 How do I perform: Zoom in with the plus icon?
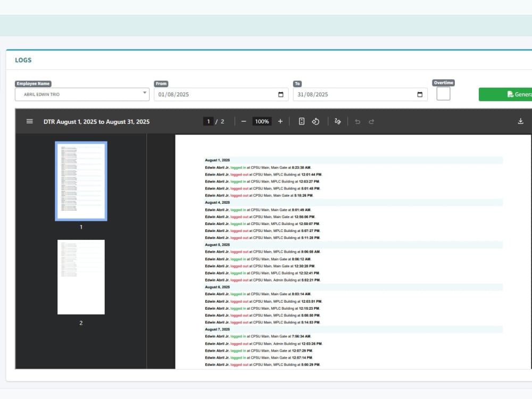pos(280,121)
